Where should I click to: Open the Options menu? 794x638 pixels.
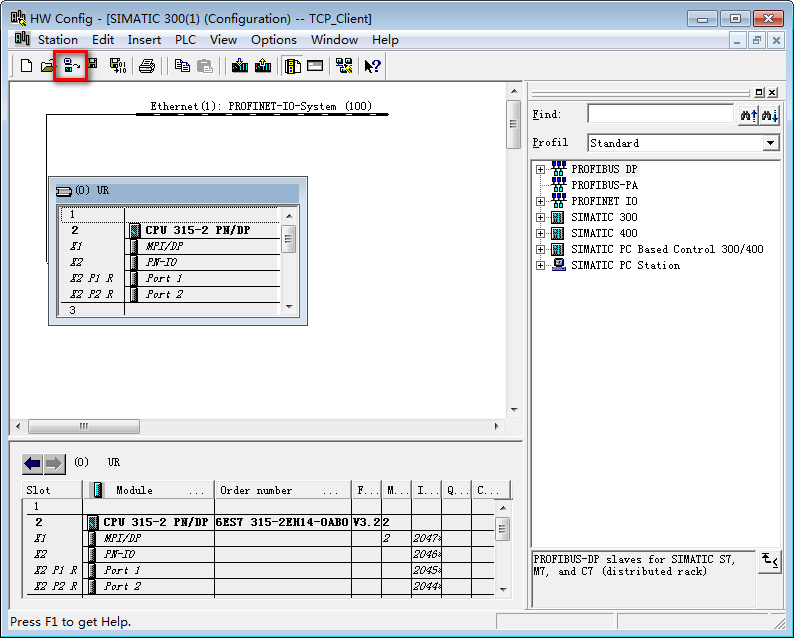[273, 40]
